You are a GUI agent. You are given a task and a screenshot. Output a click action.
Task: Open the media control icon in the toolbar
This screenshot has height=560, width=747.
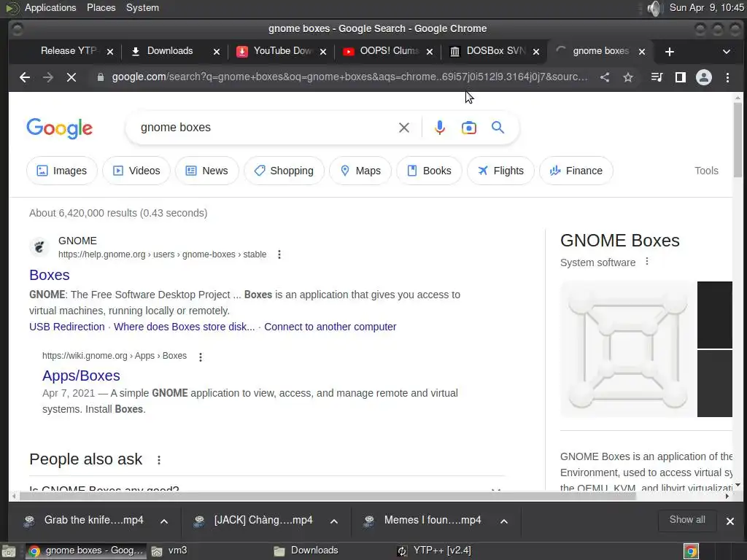tap(657, 77)
